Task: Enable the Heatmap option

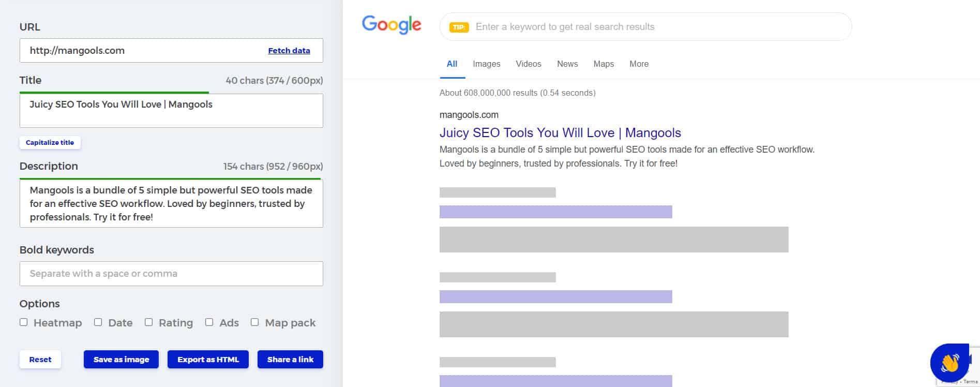Action: tap(24, 322)
